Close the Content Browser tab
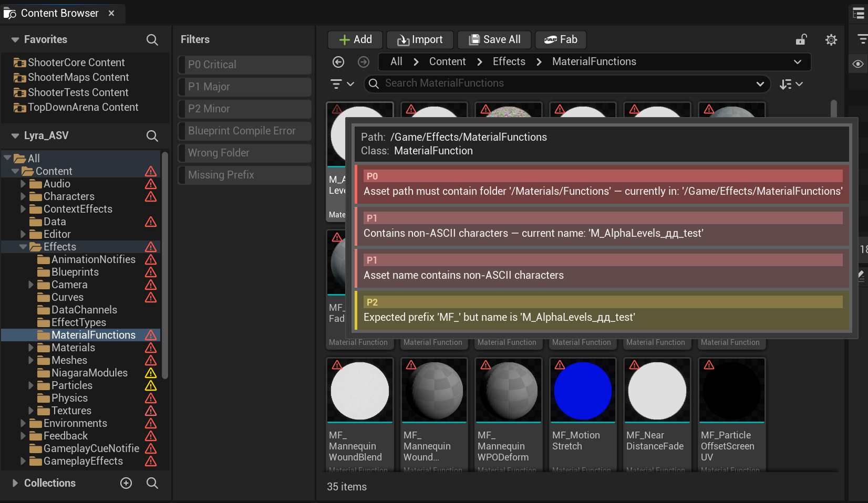The height and width of the screenshot is (503, 868). pos(111,14)
